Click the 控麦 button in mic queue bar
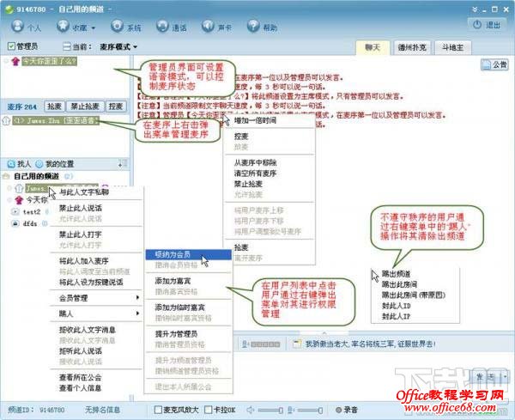 (x=116, y=107)
